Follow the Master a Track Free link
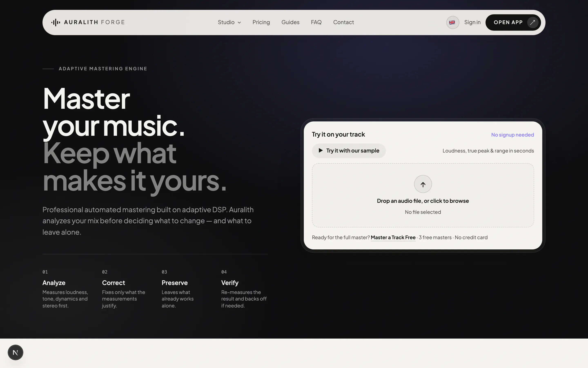 [x=393, y=238]
